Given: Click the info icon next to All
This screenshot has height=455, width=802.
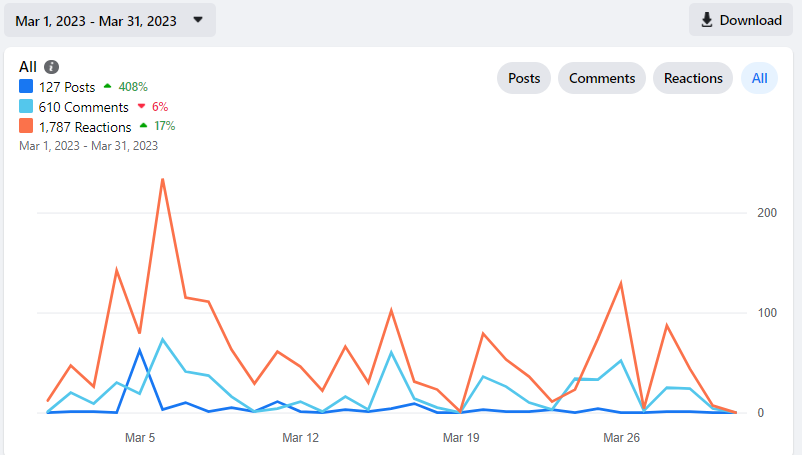Looking at the screenshot, I should click(51, 67).
